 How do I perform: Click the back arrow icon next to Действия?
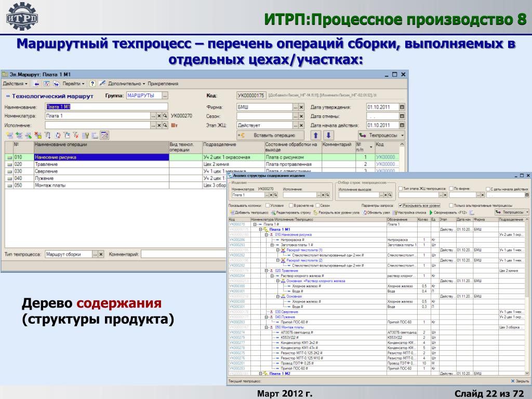37,84
